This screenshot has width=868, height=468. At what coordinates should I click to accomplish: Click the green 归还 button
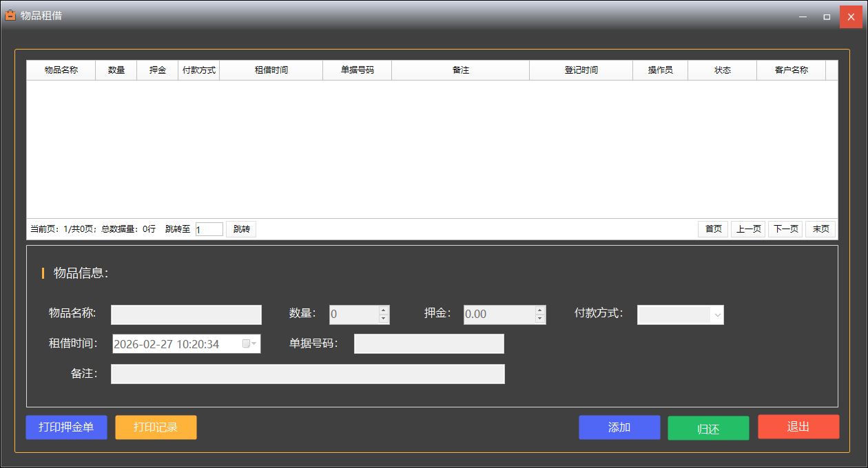(708, 428)
